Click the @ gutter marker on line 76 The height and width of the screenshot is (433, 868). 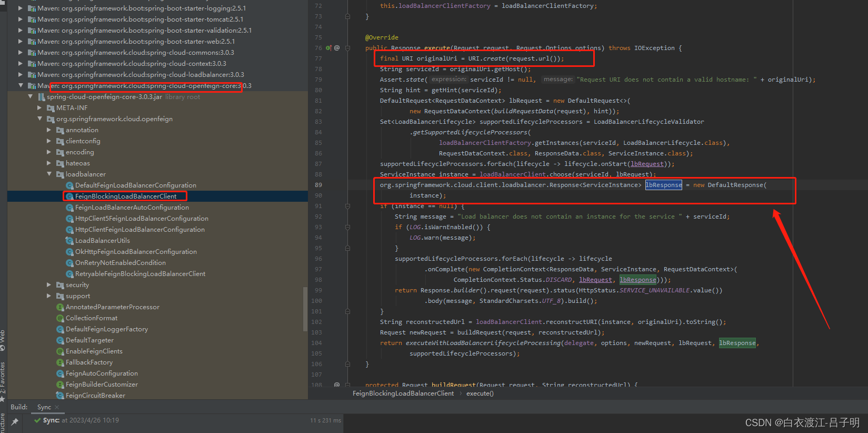(x=337, y=48)
